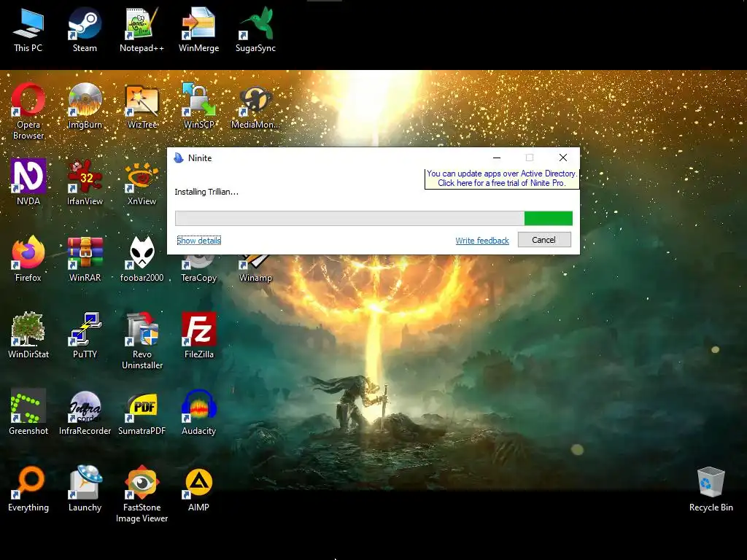This screenshot has height=560, width=747.
Task: Click the Everything magnifier icon
Action: [28, 482]
